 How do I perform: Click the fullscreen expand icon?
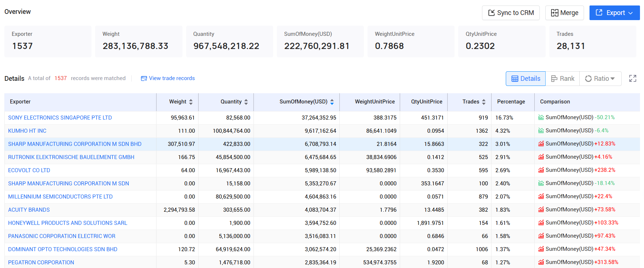pos(633,79)
